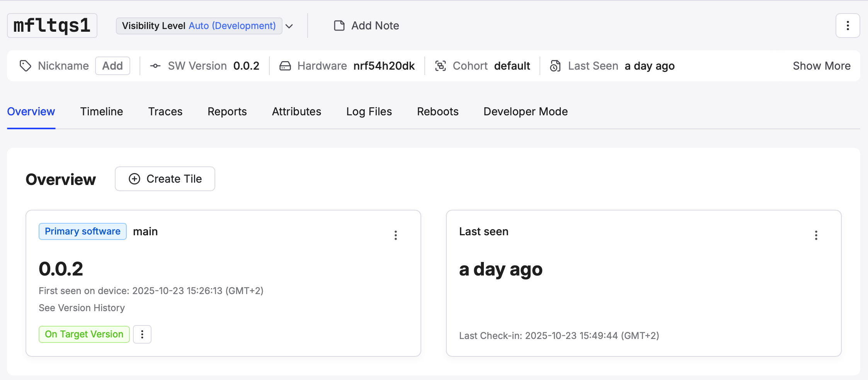The height and width of the screenshot is (380, 868).
Task: Open the Primary software tile menu
Action: click(x=395, y=235)
